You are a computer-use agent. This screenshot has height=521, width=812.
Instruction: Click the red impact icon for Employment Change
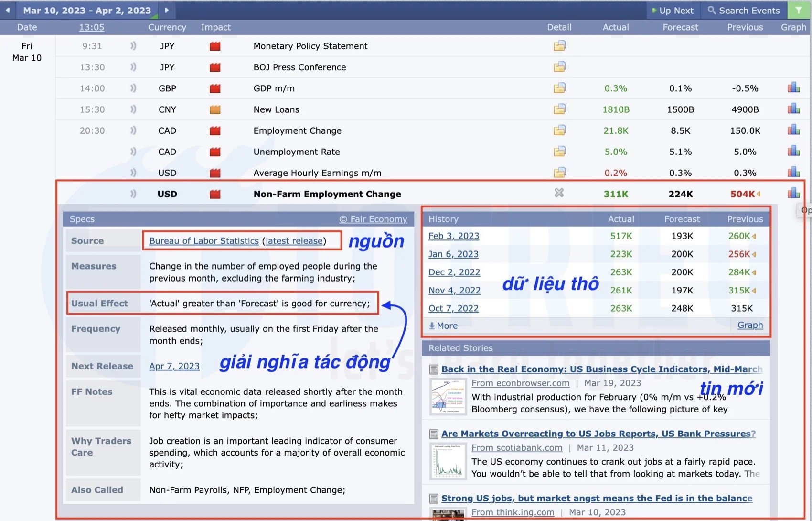point(215,130)
